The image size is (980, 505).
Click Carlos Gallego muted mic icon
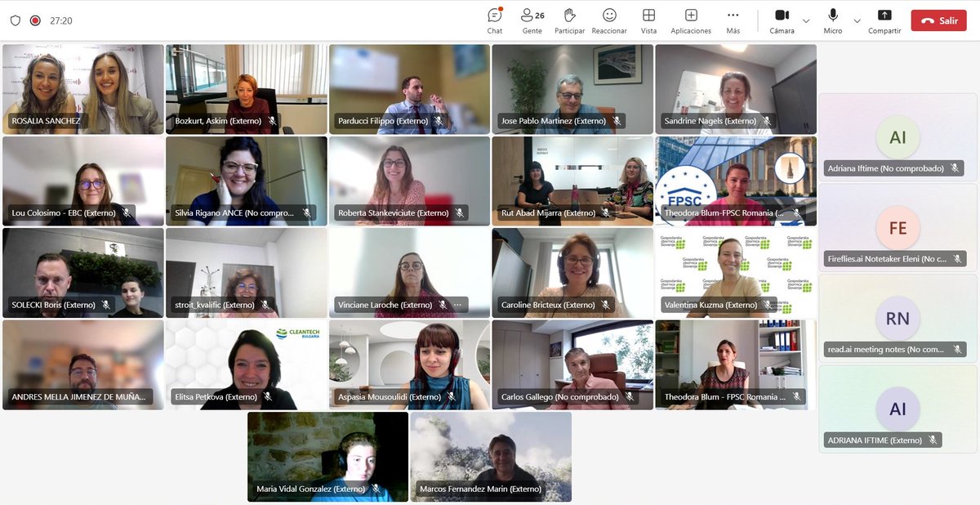[x=630, y=397]
